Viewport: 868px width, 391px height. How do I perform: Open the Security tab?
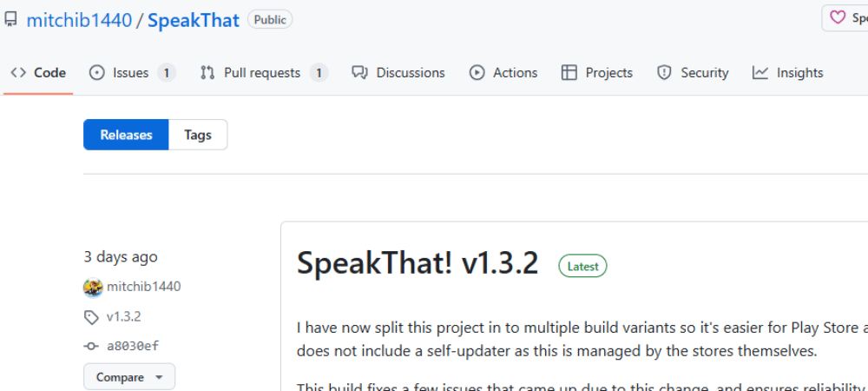[692, 72]
